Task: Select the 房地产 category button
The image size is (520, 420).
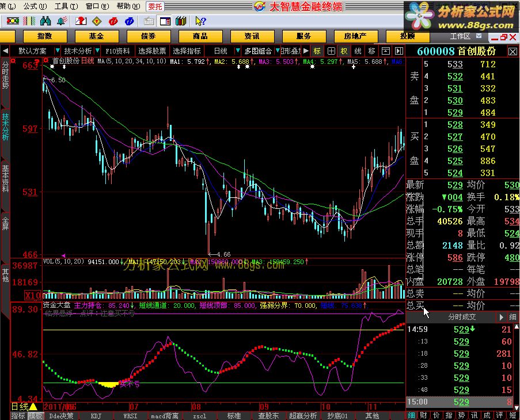Action: click(355, 36)
